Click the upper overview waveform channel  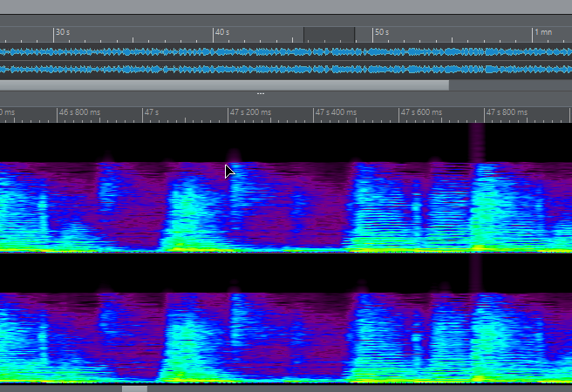click(286, 52)
